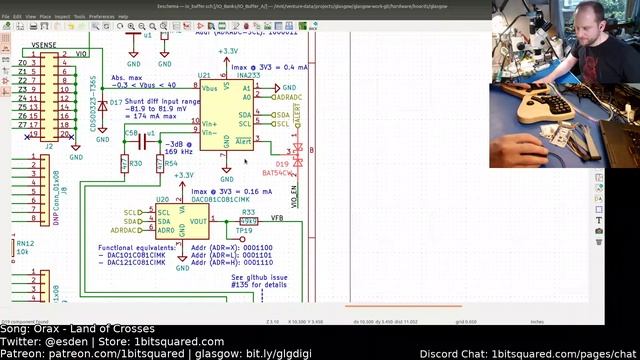The height and width of the screenshot is (360, 640).
Task: Open the File menu
Action: click(5, 17)
